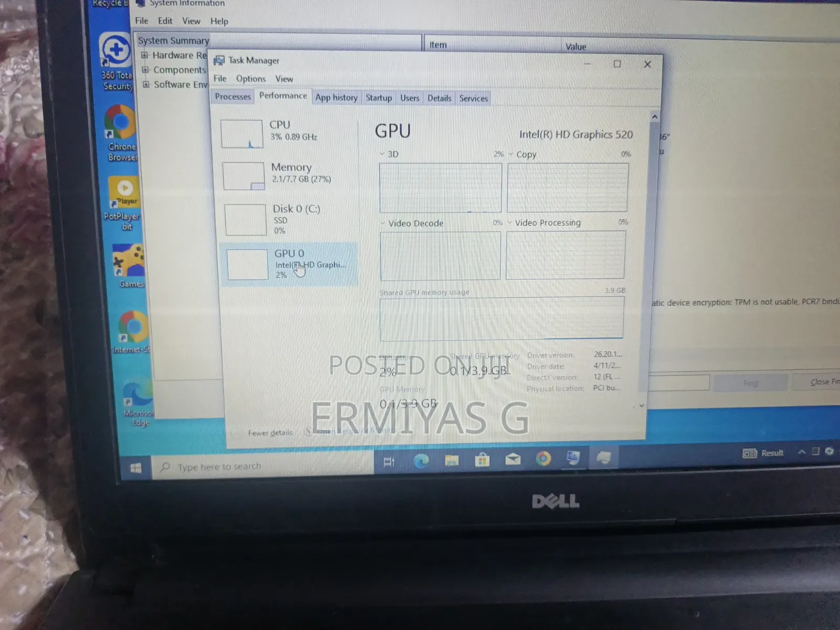The width and height of the screenshot is (840, 630).
Task: Open the PotPlayer desktop shortcut
Action: click(x=124, y=204)
